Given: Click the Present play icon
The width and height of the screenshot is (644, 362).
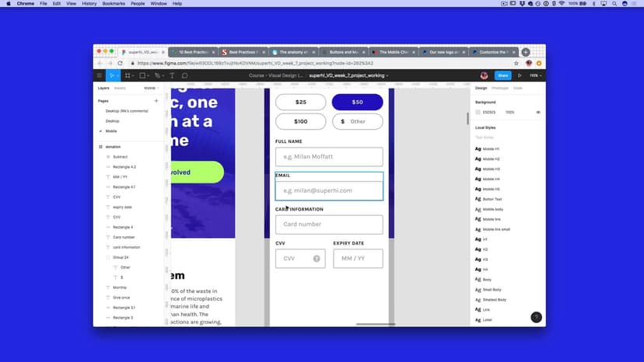Looking at the screenshot, I should [x=520, y=75].
